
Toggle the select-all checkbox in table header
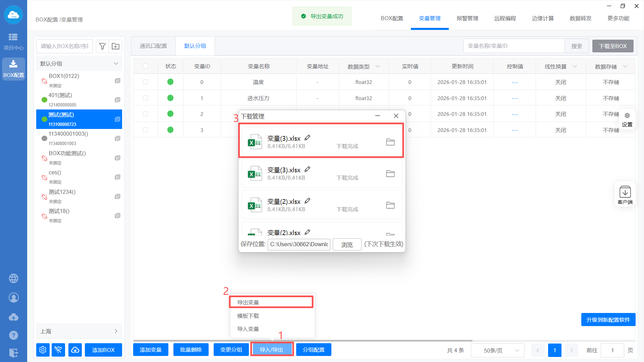point(146,66)
